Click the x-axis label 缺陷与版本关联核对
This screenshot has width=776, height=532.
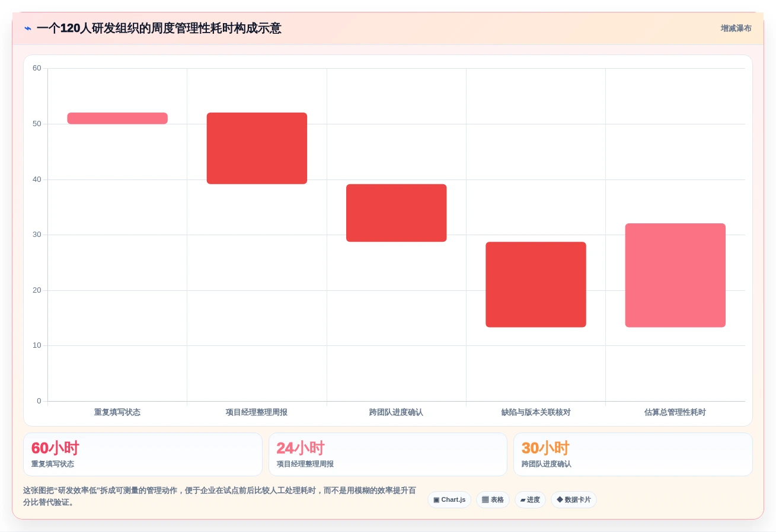[x=536, y=412]
